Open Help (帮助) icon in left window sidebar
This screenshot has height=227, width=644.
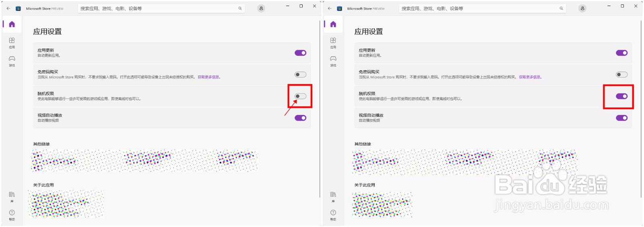[x=12, y=215]
